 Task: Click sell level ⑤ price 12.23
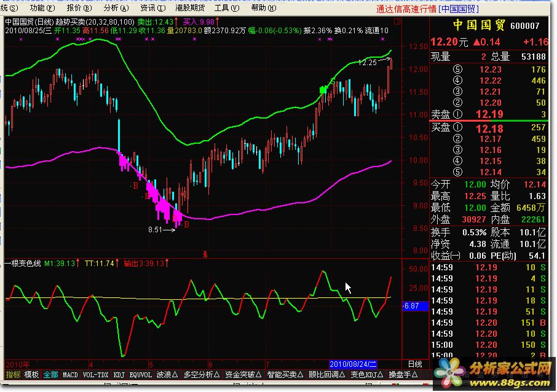pos(490,69)
